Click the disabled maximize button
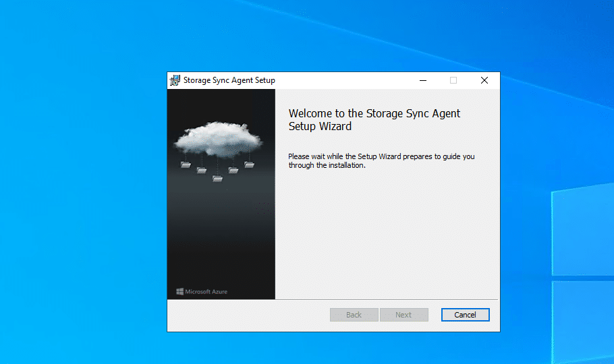The width and height of the screenshot is (614, 364). [453, 80]
